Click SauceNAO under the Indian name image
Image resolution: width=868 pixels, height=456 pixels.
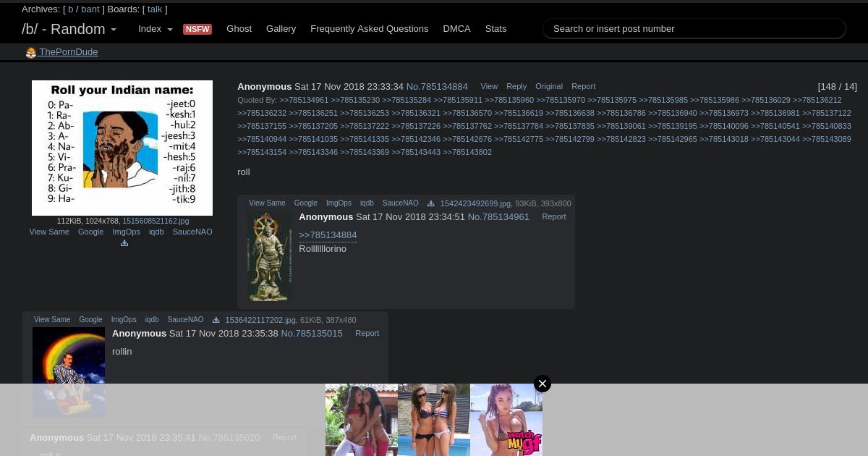pos(192,232)
